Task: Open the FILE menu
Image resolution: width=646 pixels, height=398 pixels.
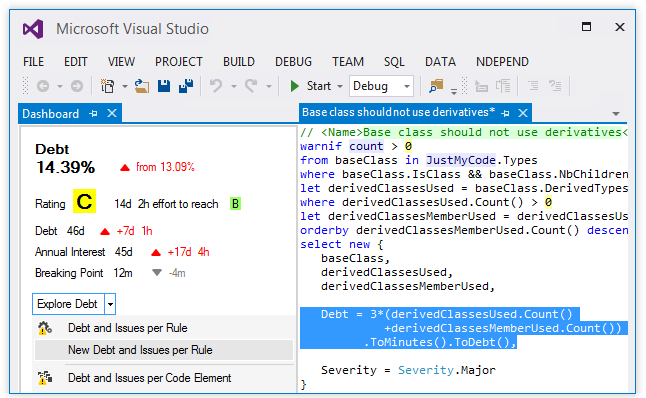Action: click(x=33, y=62)
